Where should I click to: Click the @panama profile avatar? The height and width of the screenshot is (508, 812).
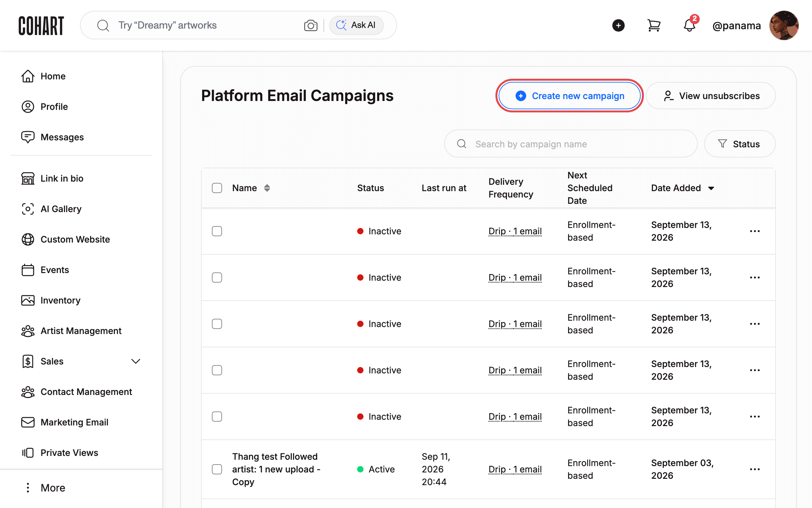(784, 25)
